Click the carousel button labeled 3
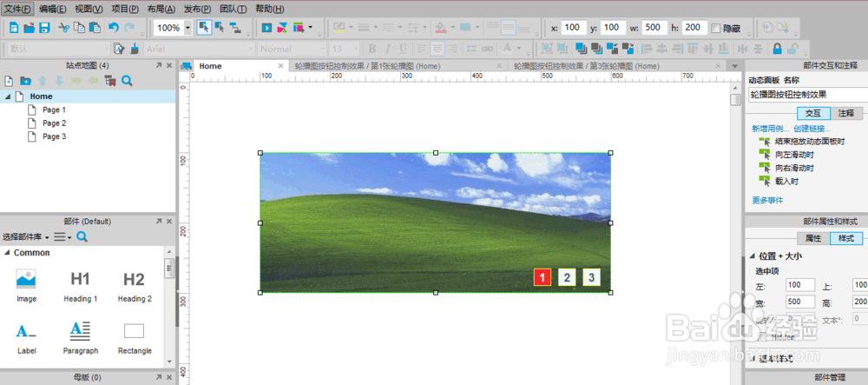This screenshot has height=385, width=868. 591,277
